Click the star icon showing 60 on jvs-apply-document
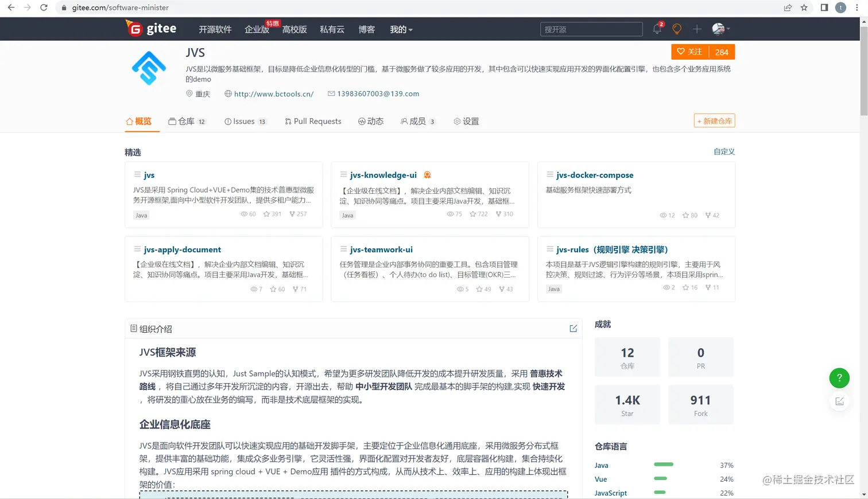Image resolution: width=868 pixels, height=499 pixels. point(273,289)
